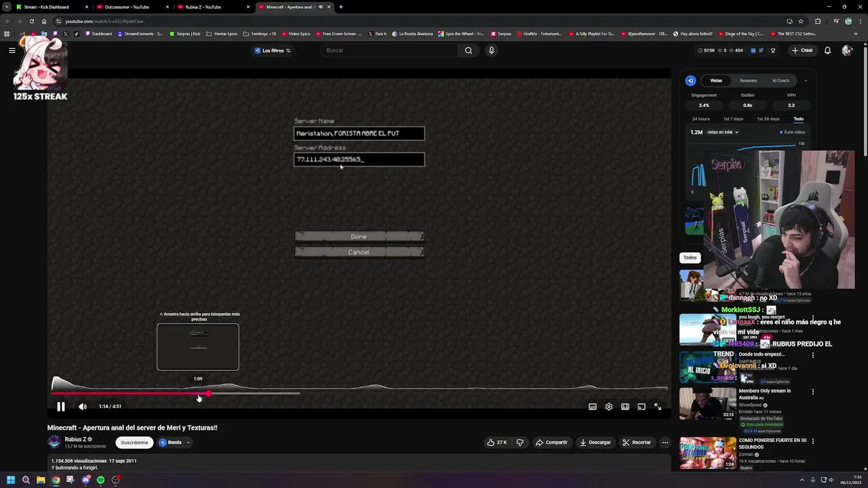Open YouTube notifications bell

[827, 50]
